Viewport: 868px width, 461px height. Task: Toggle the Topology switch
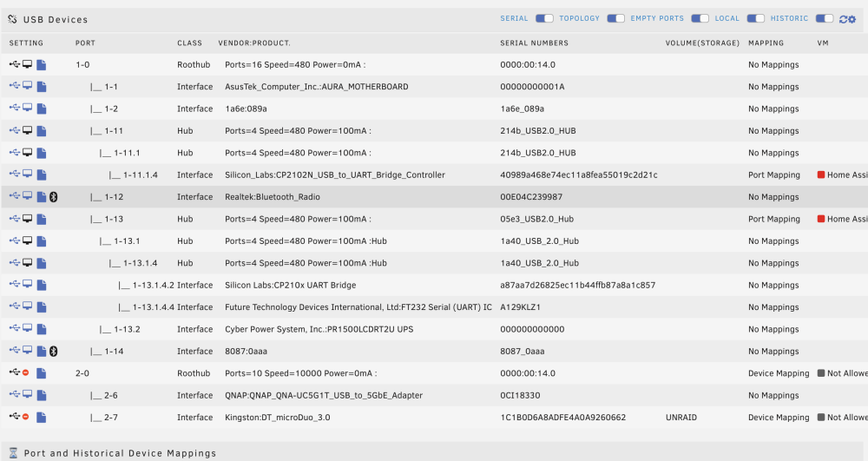pos(615,18)
